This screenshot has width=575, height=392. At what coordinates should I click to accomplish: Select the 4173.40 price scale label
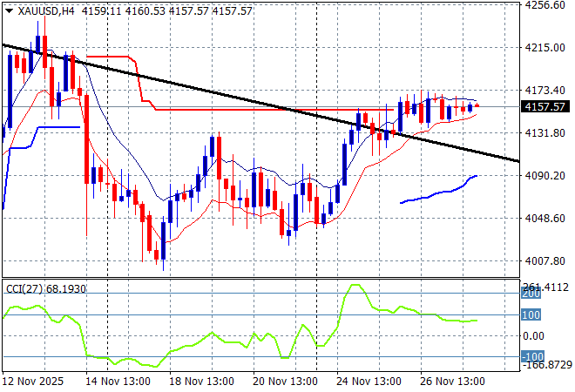point(545,90)
